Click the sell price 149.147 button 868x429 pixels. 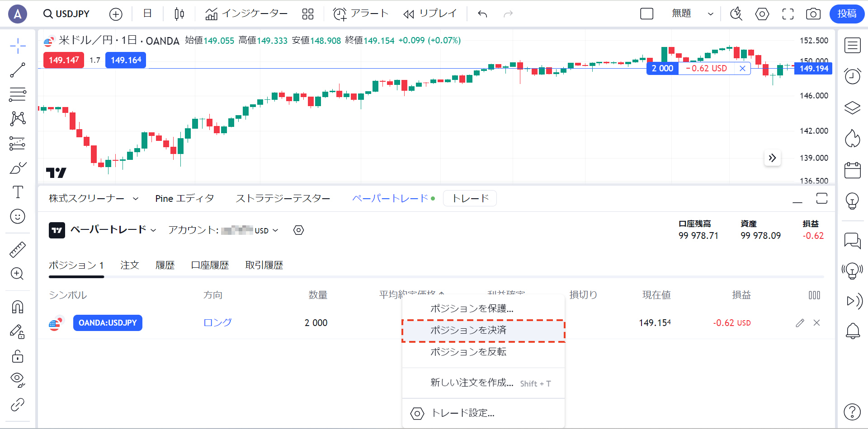point(64,60)
